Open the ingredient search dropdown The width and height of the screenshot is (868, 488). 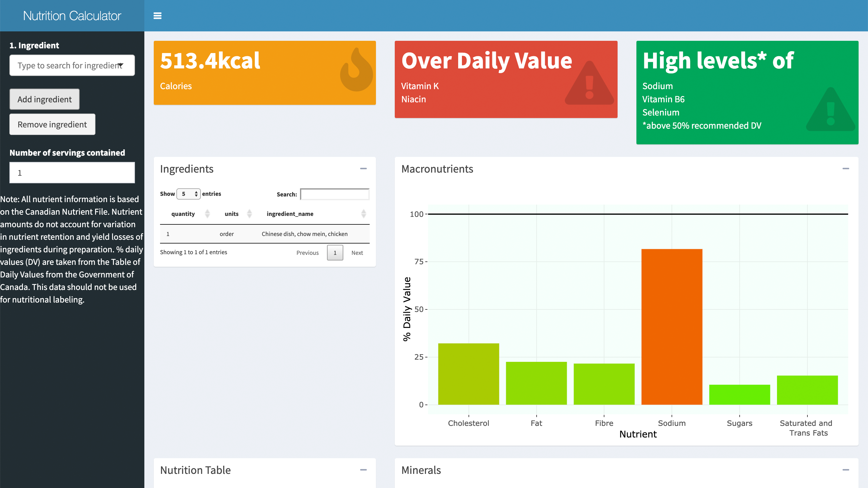click(x=72, y=65)
